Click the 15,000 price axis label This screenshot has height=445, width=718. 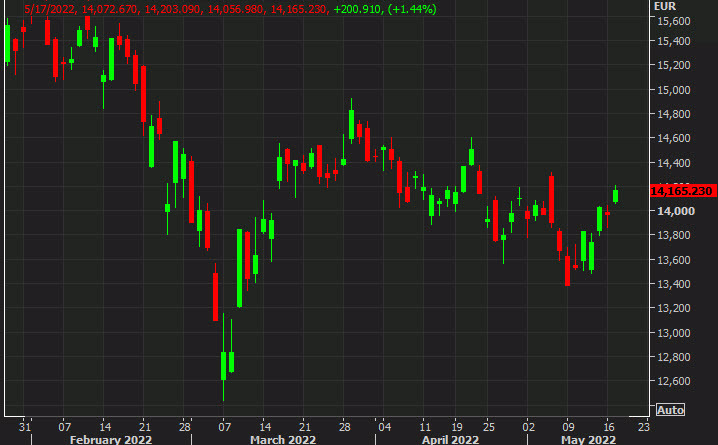pyautogui.click(x=674, y=90)
